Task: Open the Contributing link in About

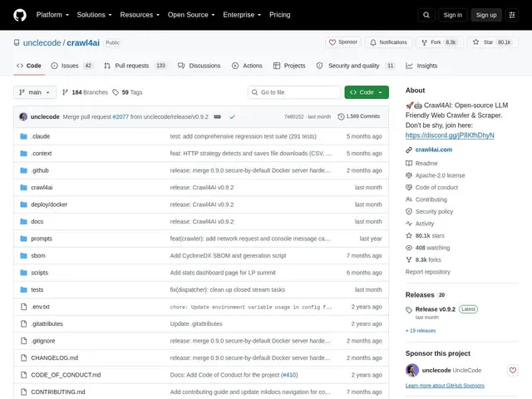Action: coord(431,199)
